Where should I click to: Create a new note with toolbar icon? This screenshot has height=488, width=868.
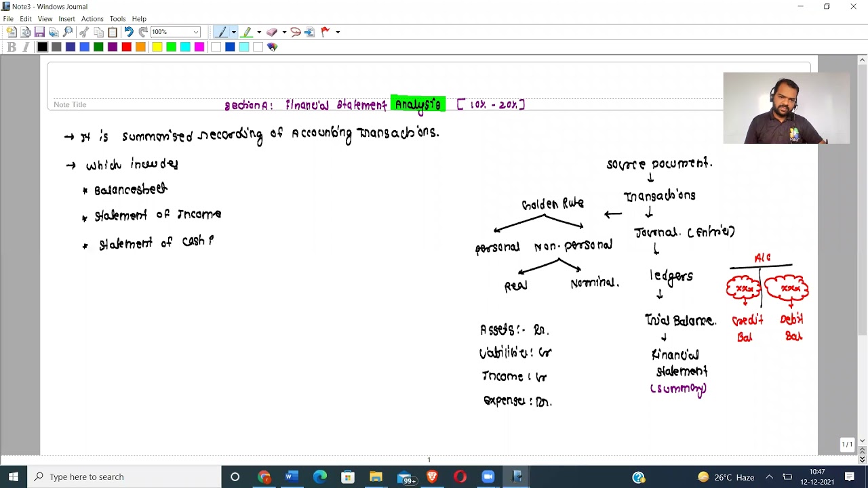pos(12,32)
